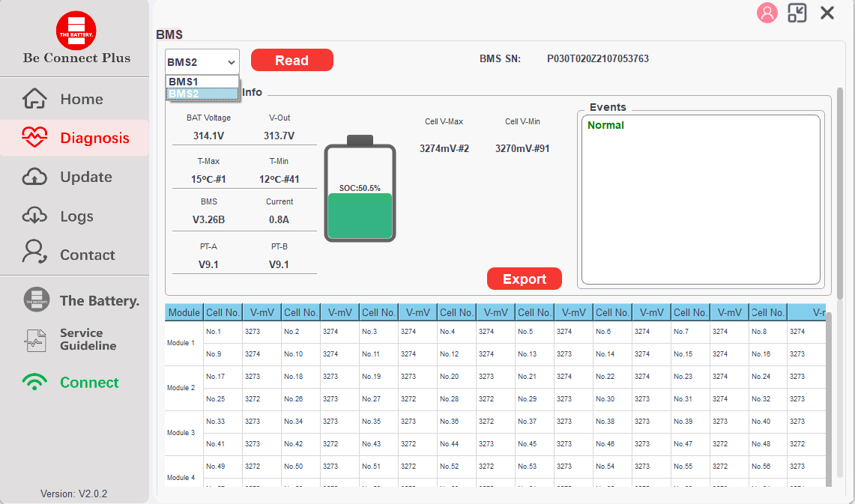Click the SOC:50.5% label
The image size is (855, 504).
coord(360,188)
